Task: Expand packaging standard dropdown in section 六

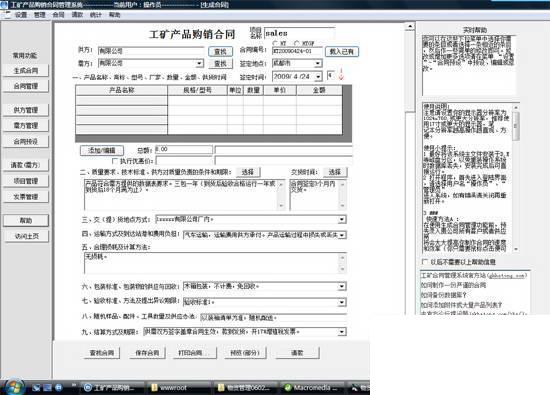Action: [342, 286]
